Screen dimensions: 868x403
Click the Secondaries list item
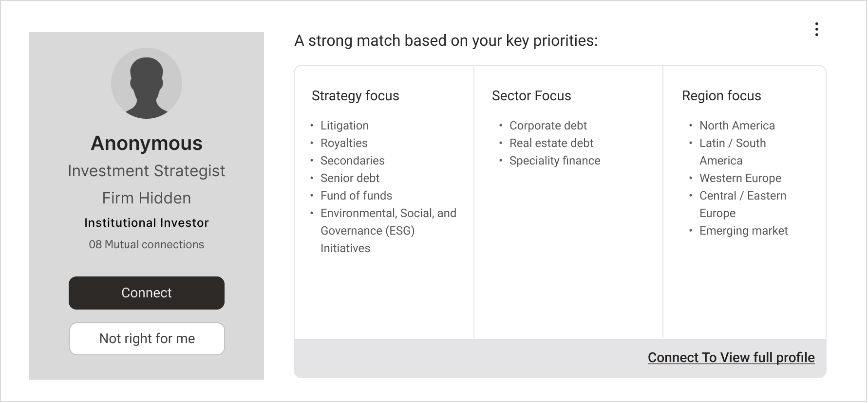point(352,161)
